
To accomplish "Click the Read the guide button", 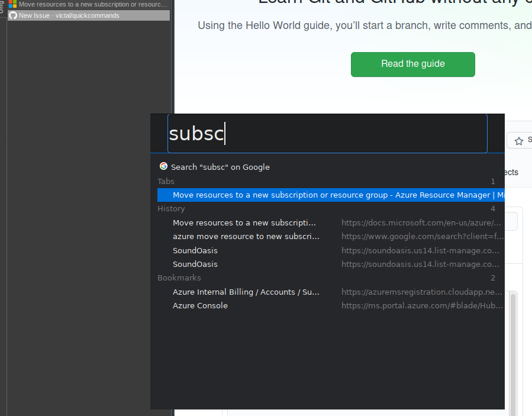I will (413, 65).
